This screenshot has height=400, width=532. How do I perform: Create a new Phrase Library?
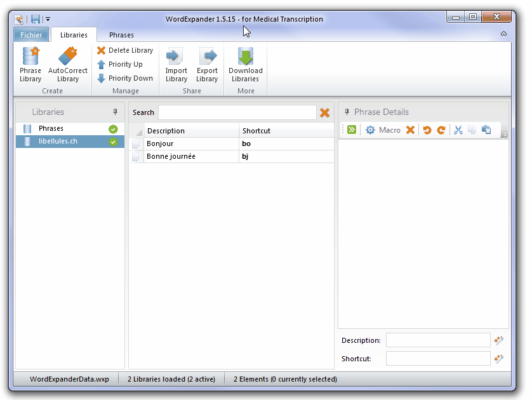click(30, 65)
